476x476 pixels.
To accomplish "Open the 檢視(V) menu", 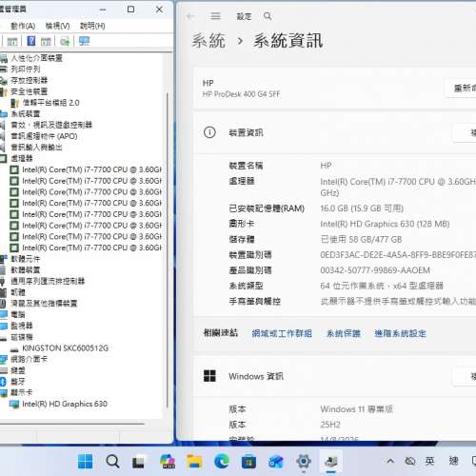I will [58, 26].
